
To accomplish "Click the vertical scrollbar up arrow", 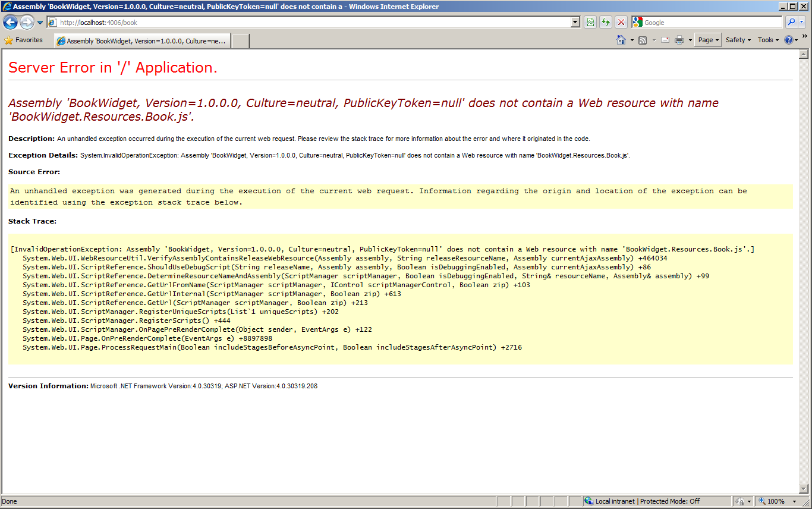I will [804, 55].
